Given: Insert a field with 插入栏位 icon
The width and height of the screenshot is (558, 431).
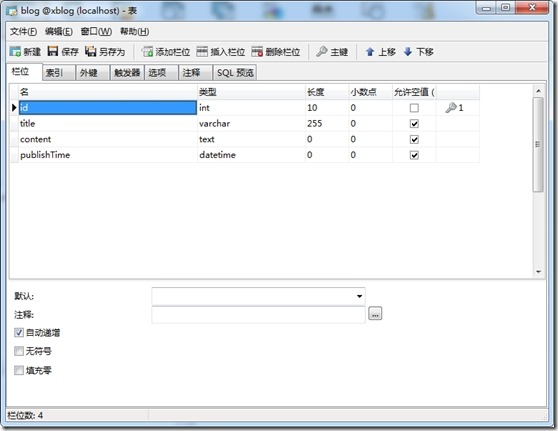Looking at the screenshot, I should coord(202,52).
